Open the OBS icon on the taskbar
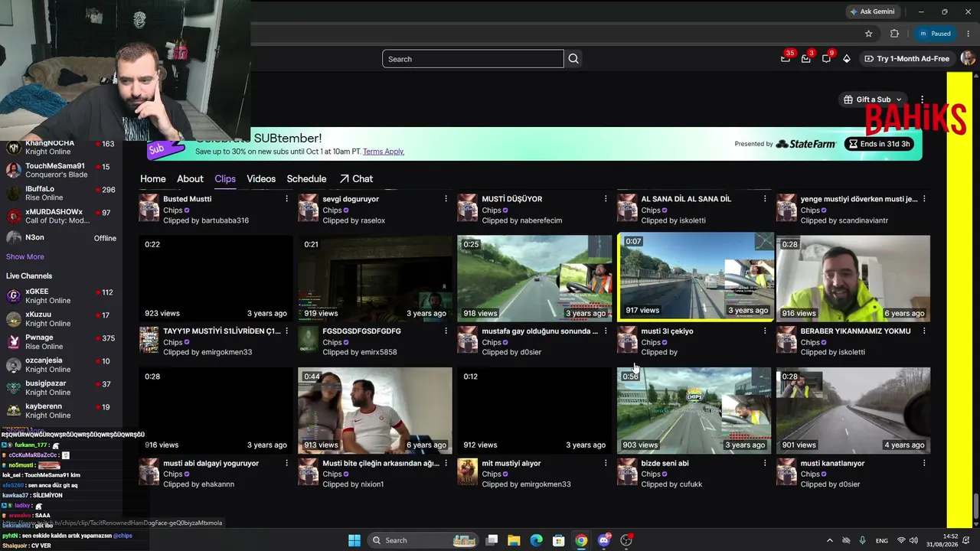Viewport: 980px width, 551px height. (x=626, y=540)
